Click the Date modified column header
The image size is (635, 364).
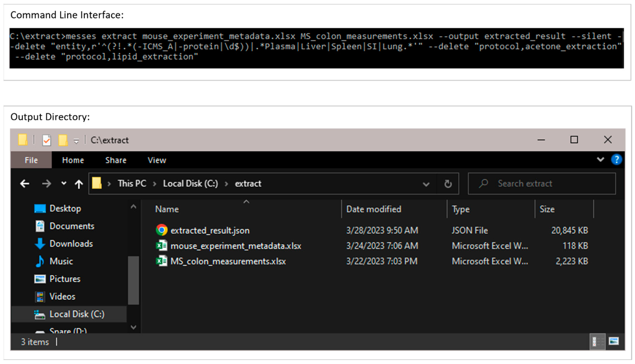[x=374, y=209]
